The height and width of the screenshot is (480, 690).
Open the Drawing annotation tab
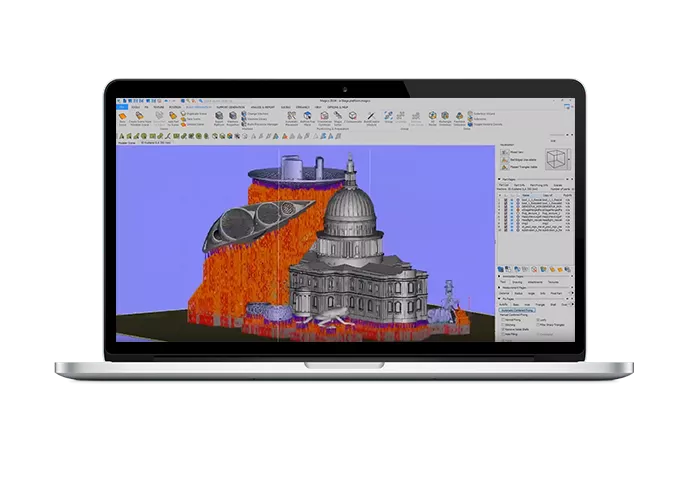pos(517,282)
